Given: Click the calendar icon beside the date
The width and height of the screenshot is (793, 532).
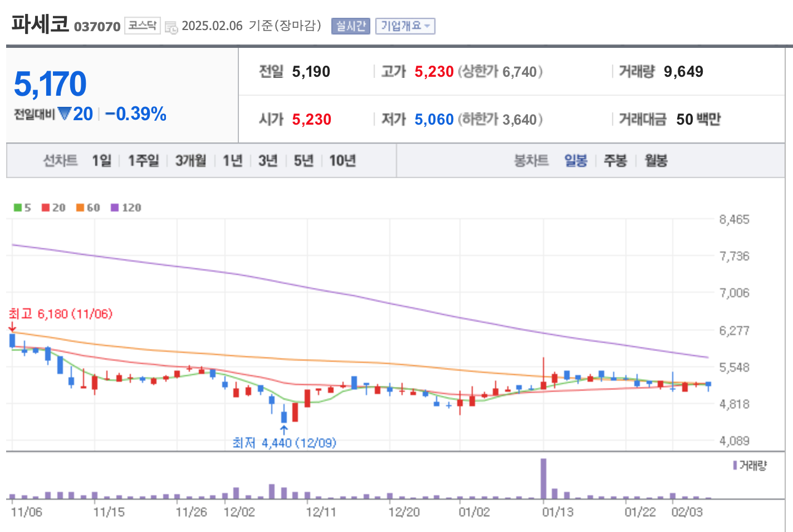Looking at the screenshot, I should 171,27.
